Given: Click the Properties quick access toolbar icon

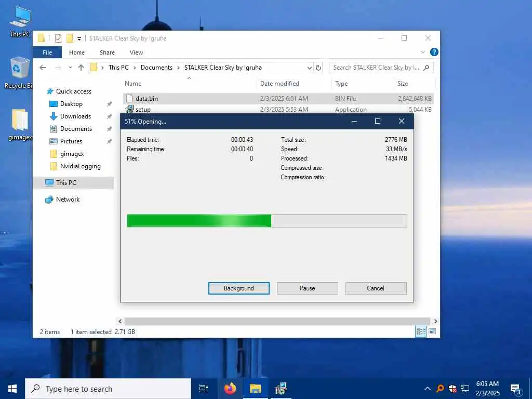Looking at the screenshot, I should coord(58,38).
